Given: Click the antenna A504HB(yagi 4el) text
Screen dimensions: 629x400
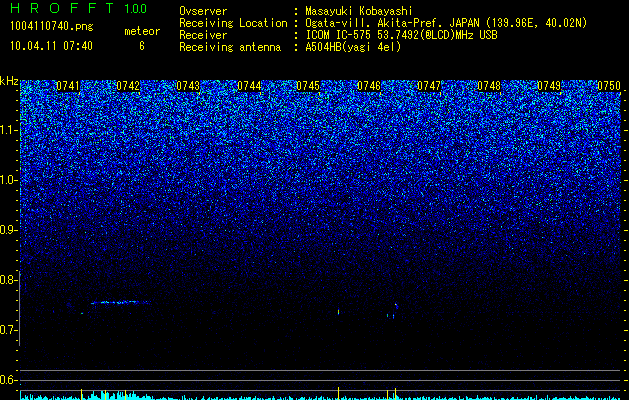Looking at the screenshot, I should (x=353, y=47).
